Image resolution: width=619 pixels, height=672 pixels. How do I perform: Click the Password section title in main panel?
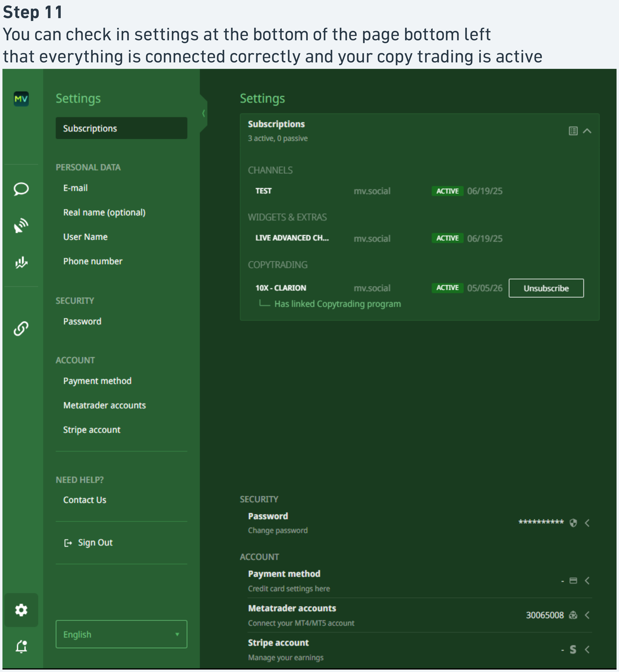pyautogui.click(x=268, y=516)
